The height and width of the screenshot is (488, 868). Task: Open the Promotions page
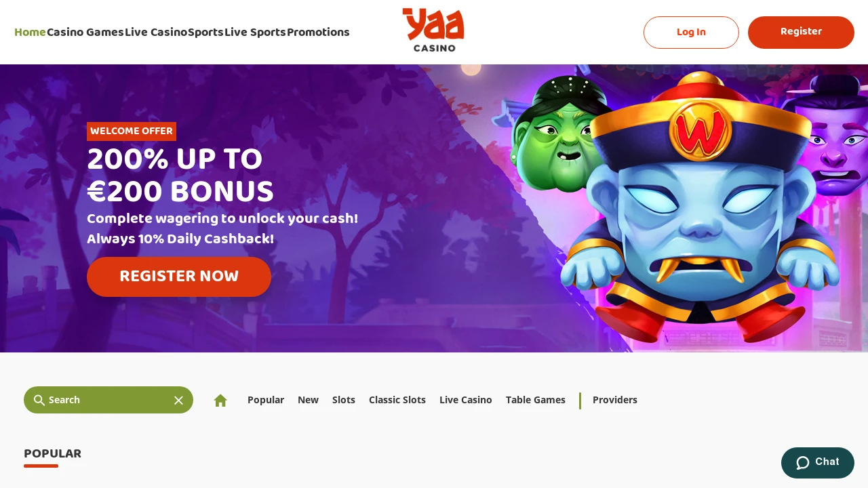[318, 33]
